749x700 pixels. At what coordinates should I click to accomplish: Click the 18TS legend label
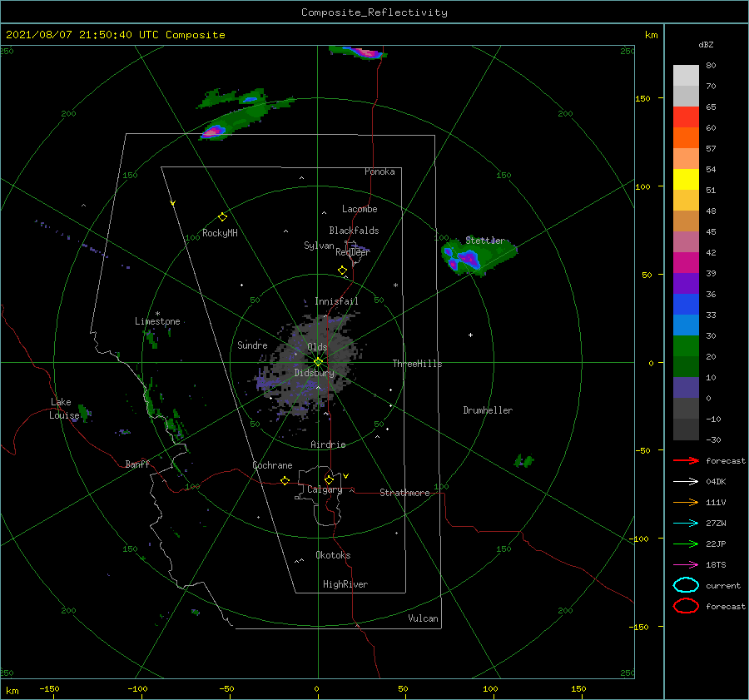click(716, 565)
